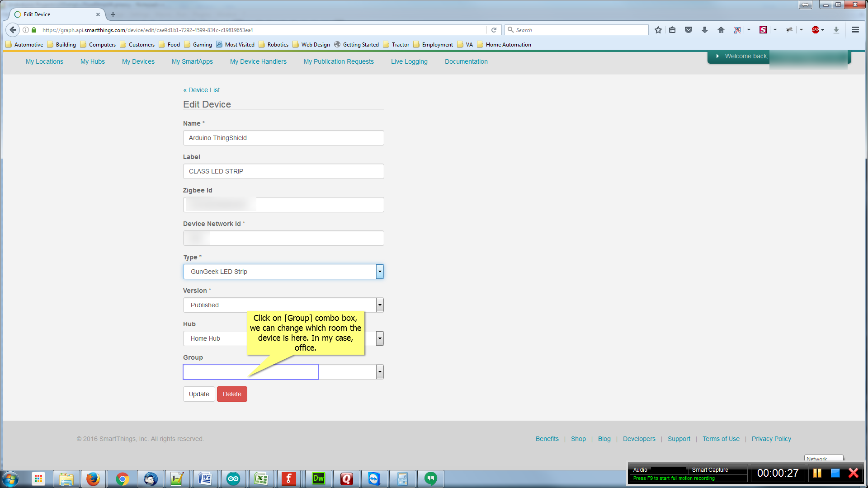Open the Firefox hamburger menu
Image resolution: width=868 pixels, height=488 pixels.
pos(855,30)
